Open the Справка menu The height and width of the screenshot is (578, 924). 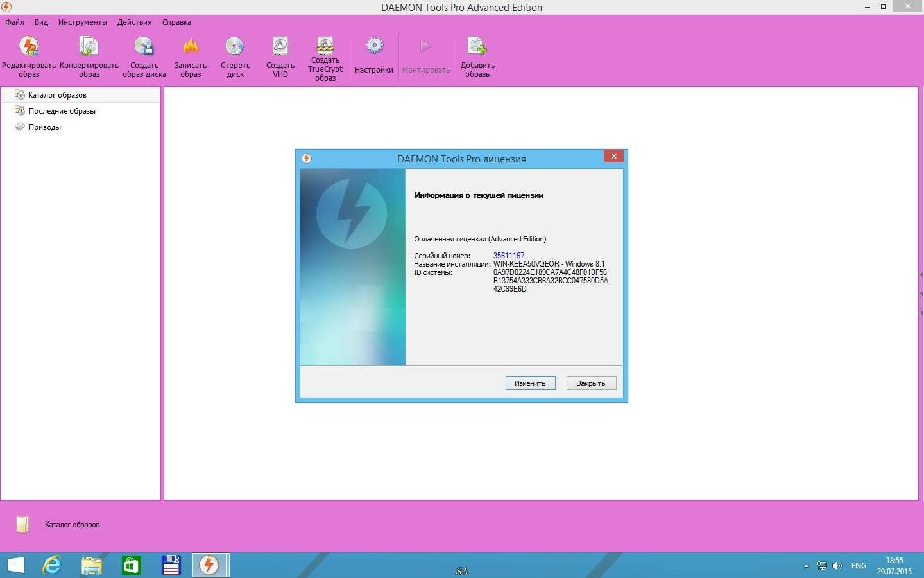[176, 22]
